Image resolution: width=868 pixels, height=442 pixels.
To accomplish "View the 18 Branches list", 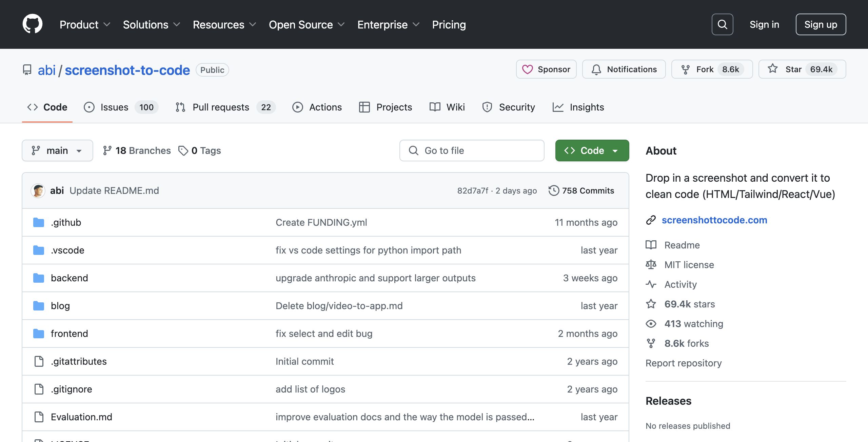I will coord(137,150).
